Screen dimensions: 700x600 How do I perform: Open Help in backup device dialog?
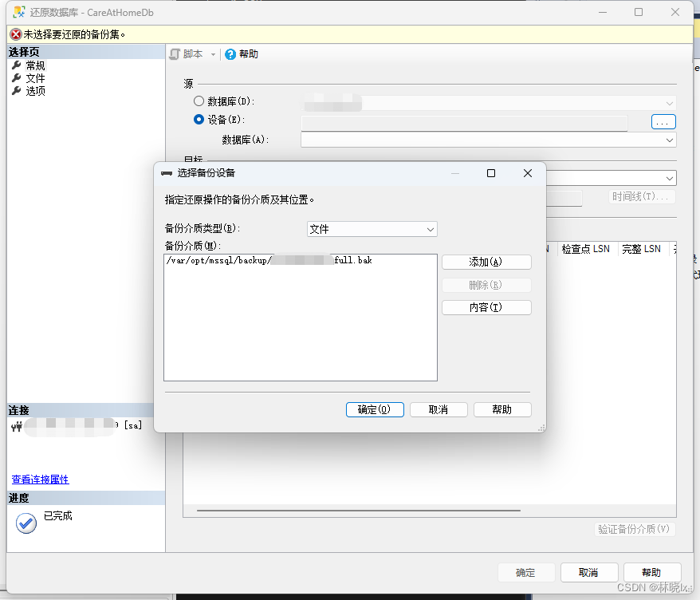click(503, 409)
